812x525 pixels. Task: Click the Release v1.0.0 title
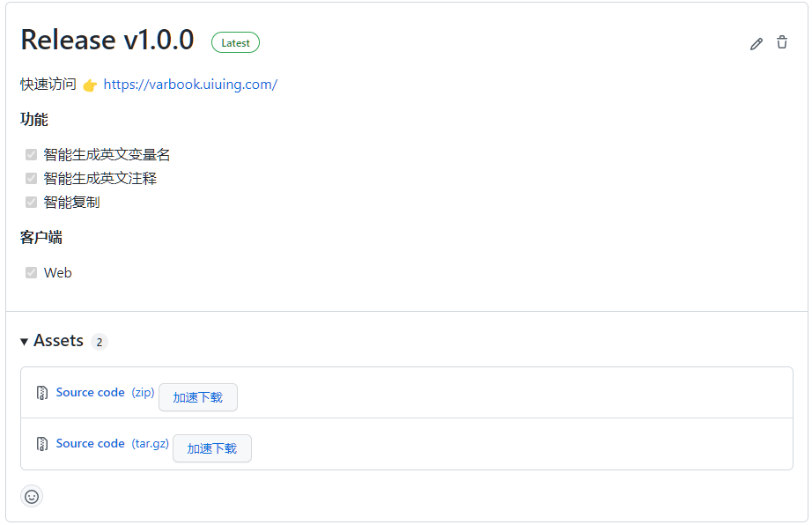coord(107,40)
